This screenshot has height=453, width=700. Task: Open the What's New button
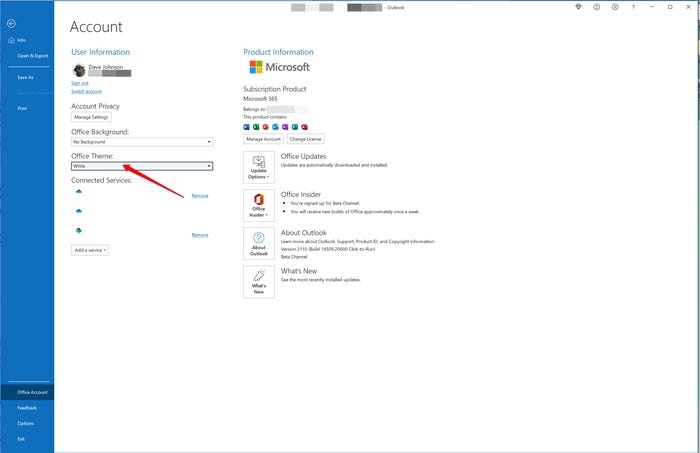click(x=259, y=282)
